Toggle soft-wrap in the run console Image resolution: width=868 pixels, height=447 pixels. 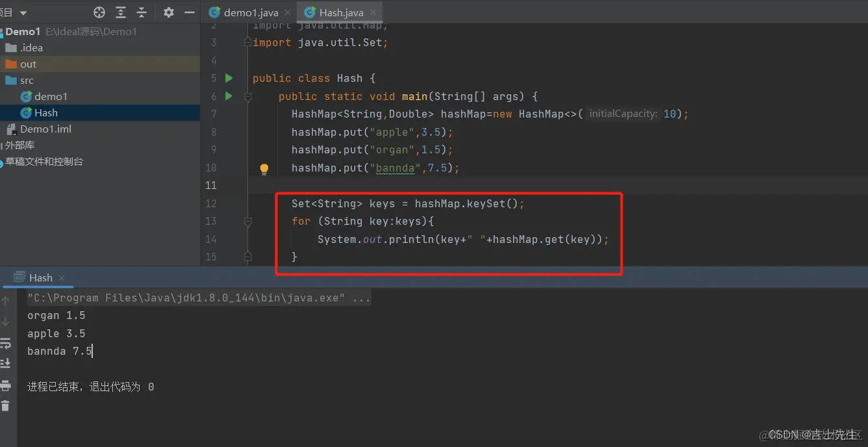tap(6, 343)
